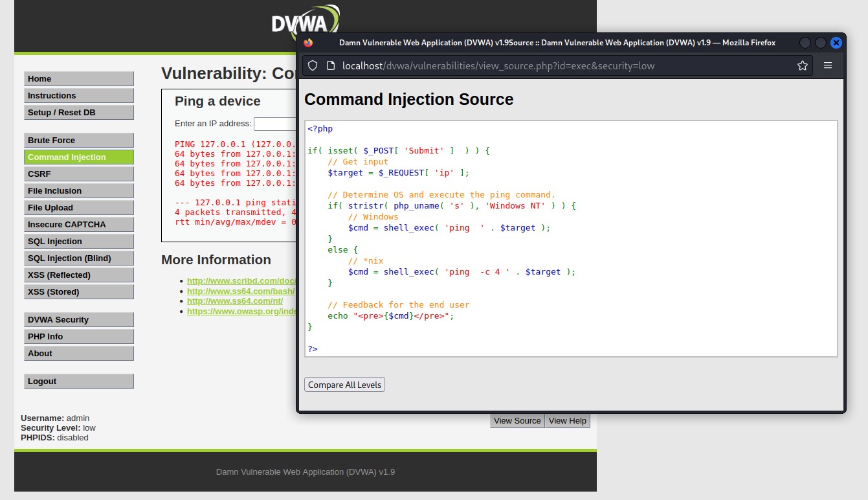
Task: Open the About page
Action: click(79, 354)
